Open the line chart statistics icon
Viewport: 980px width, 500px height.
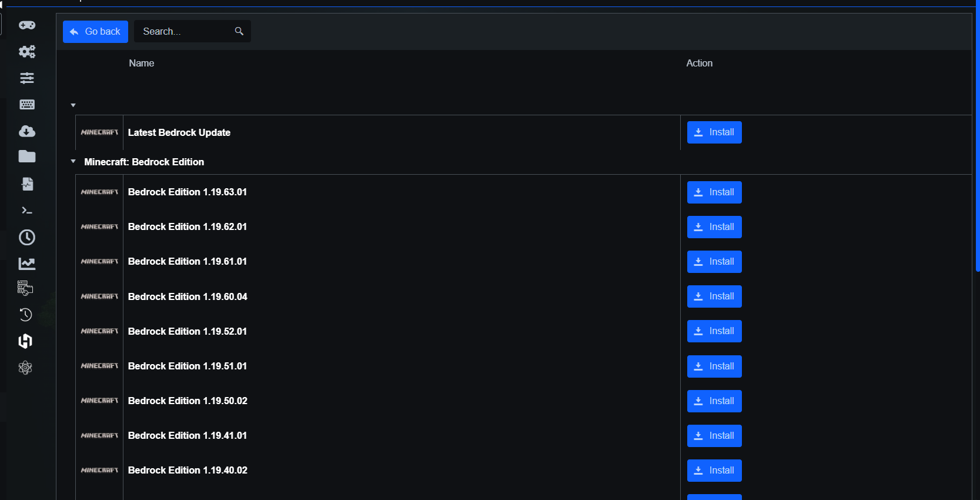tap(27, 264)
